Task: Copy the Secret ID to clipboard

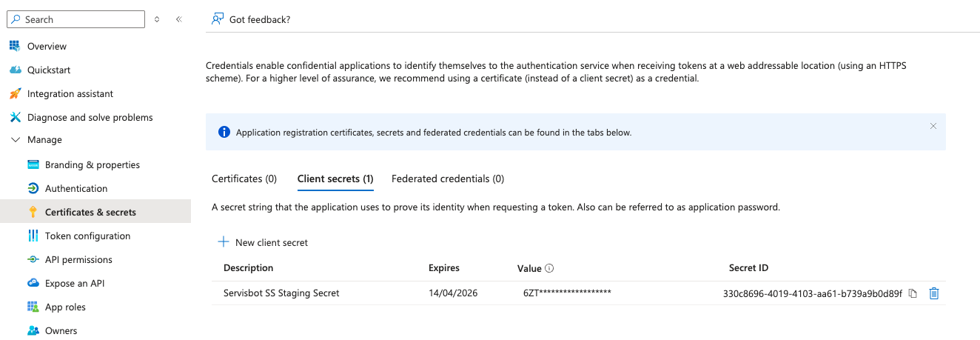Action: (x=913, y=293)
